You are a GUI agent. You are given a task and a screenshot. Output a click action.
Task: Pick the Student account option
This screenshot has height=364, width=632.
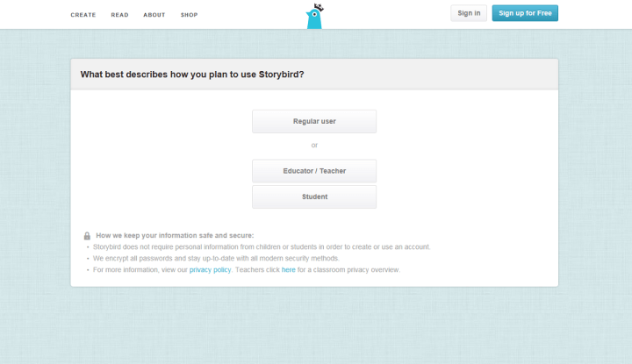click(x=314, y=196)
